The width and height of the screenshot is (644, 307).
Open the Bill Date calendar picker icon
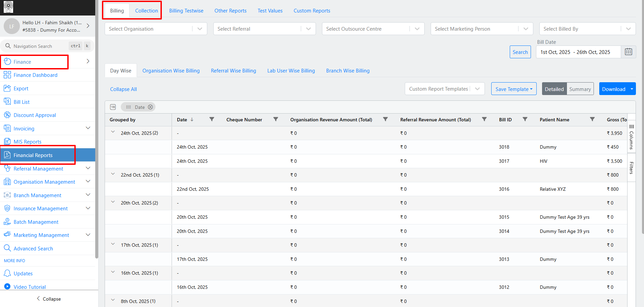click(628, 52)
